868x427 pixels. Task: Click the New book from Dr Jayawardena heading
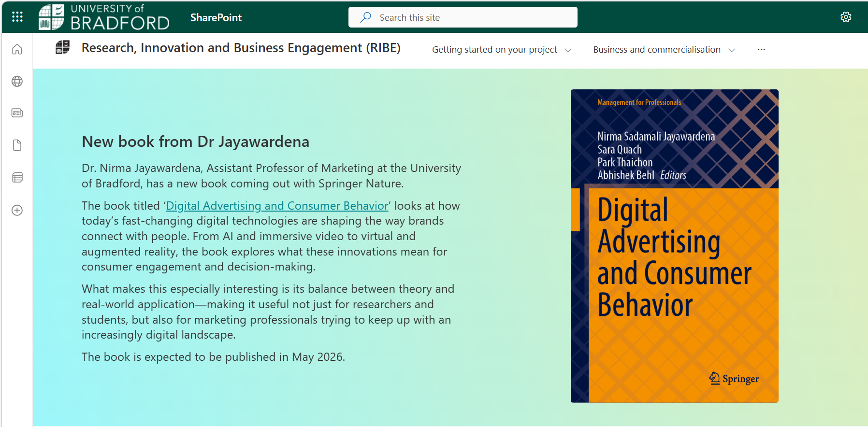(x=196, y=142)
